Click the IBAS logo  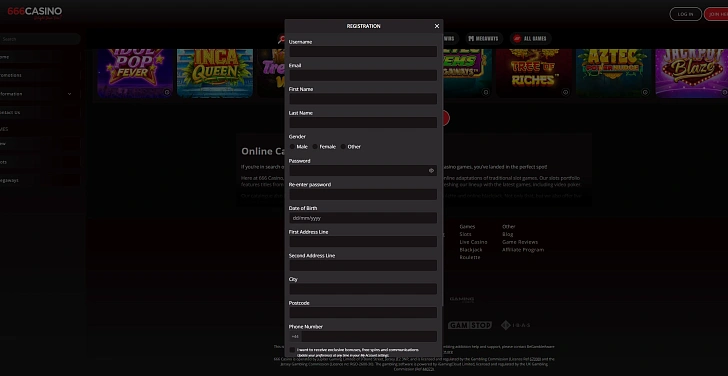(x=515, y=325)
